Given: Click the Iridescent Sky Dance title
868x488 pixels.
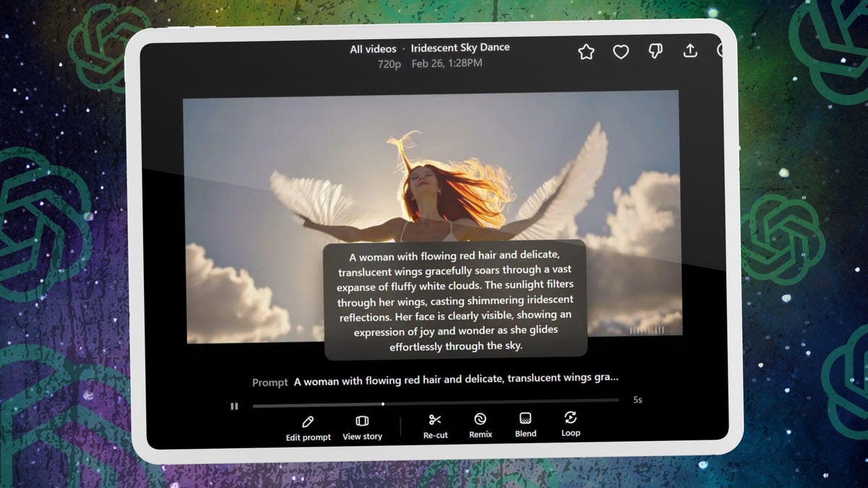Looking at the screenshot, I should tap(460, 48).
